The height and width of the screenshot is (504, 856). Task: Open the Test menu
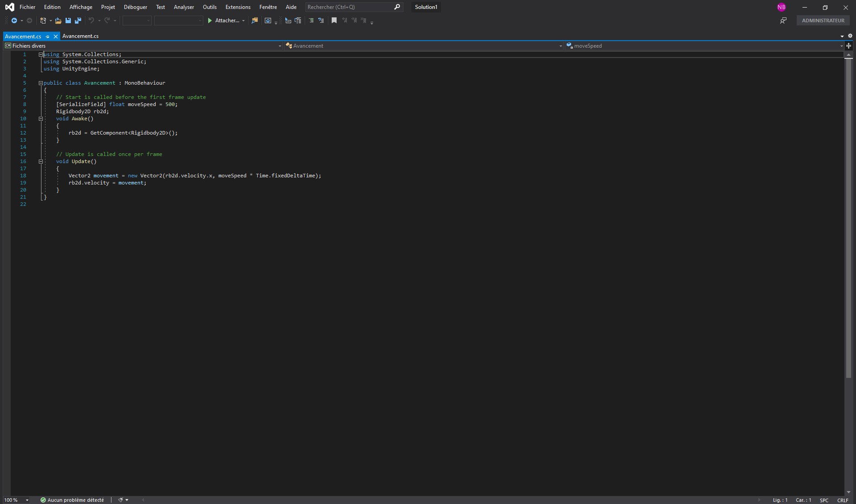coord(160,7)
